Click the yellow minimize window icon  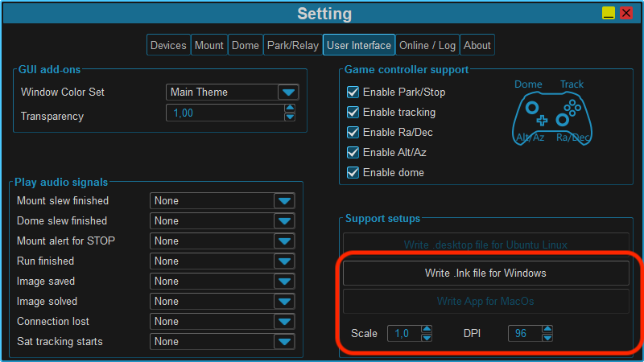[x=609, y=13]
